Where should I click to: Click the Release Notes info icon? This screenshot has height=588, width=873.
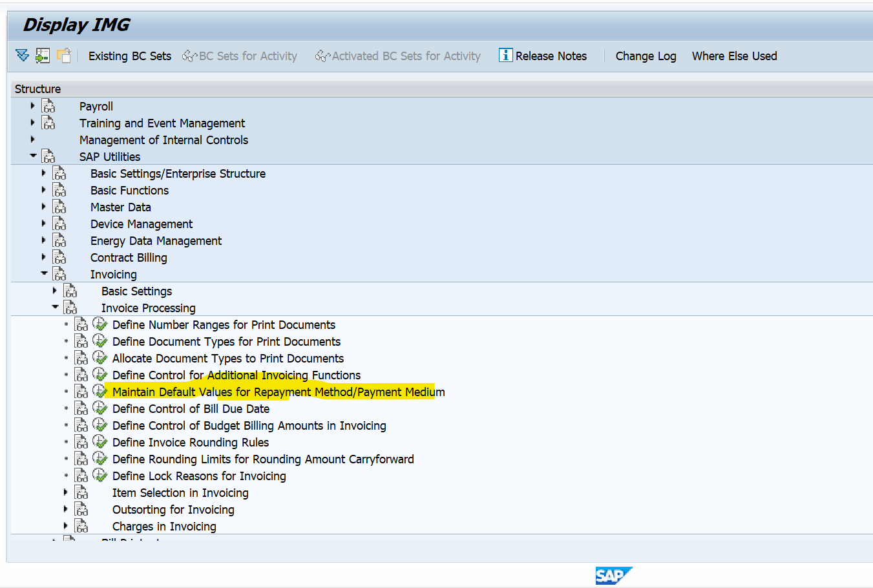pyautogui.click(x=505, y=56)
